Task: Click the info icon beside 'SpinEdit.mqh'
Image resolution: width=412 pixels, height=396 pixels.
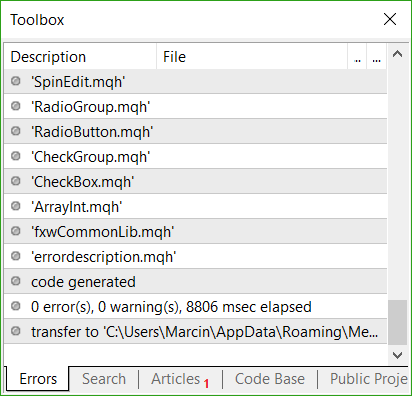Action: (16, 81)
